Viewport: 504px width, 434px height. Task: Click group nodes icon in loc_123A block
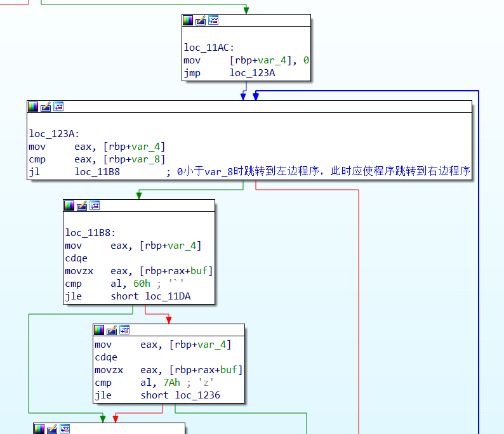pos(58,107)
